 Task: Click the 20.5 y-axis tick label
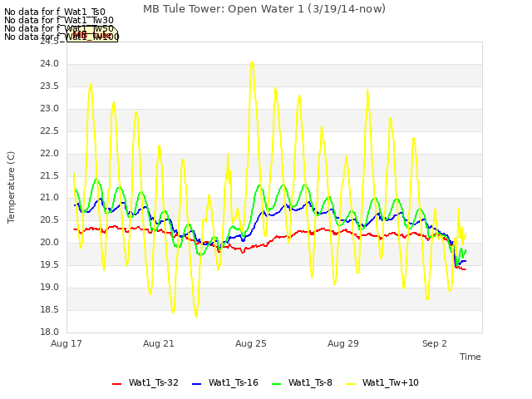(x=50, y=219)
